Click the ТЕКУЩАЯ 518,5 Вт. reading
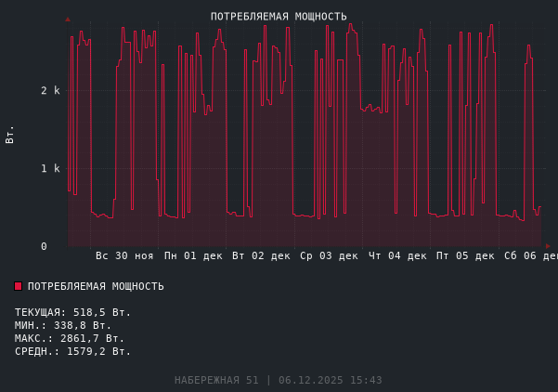The image size is (558, 392). click(x=72, y=312)
